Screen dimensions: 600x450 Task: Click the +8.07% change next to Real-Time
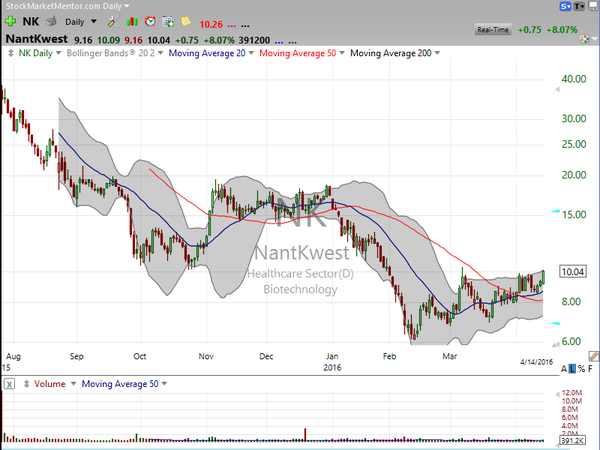click(x=562, y=29)
